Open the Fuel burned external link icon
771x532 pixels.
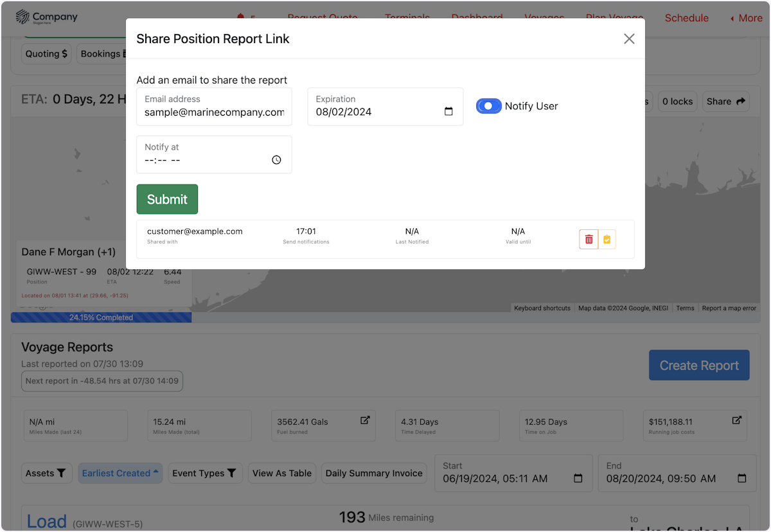[366, 420]
